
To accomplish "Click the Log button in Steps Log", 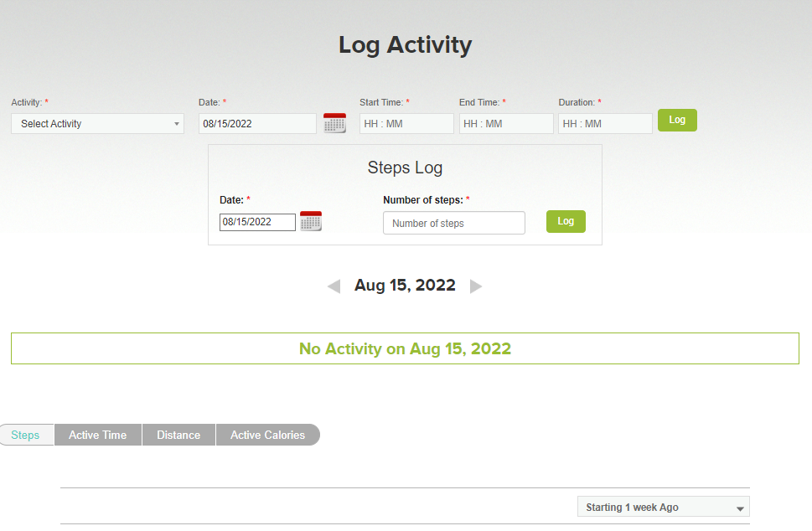I will [x=566, y=221].
